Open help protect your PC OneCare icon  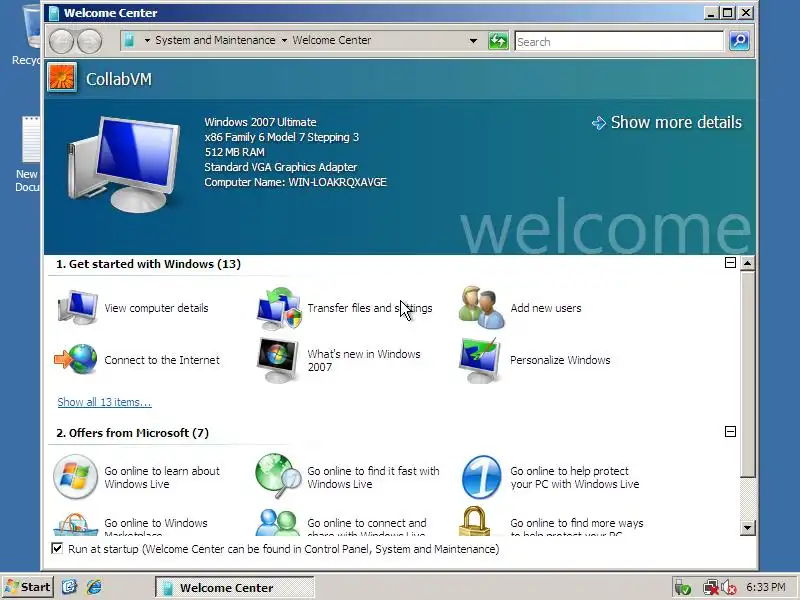tap(481, 477)
